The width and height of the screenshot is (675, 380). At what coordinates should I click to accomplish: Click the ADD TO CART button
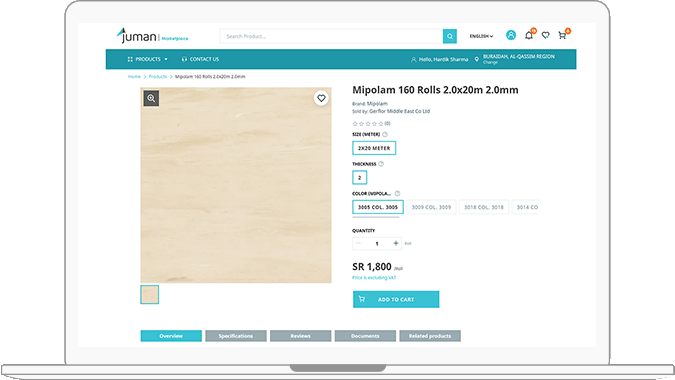point(396,299)
